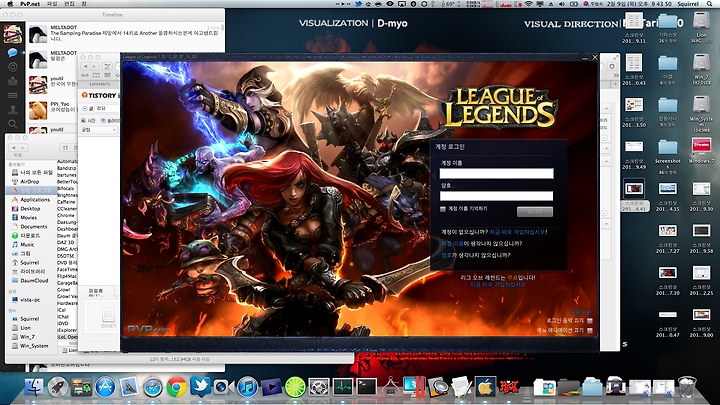Open the App Store icon in the Dock
The width and height of the screenshot is (720, 405).
[x=105, y=387]
